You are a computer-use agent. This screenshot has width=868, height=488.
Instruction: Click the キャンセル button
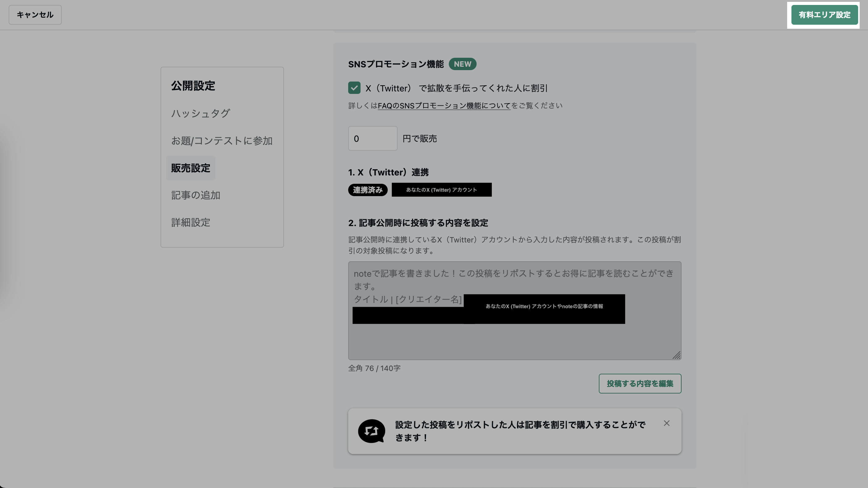click(x=35, y=15)
